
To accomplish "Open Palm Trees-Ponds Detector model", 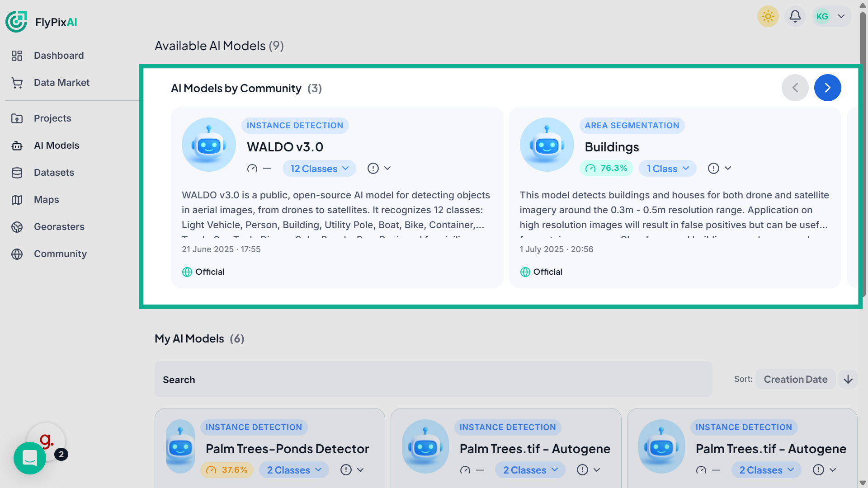I will (287, 449).
